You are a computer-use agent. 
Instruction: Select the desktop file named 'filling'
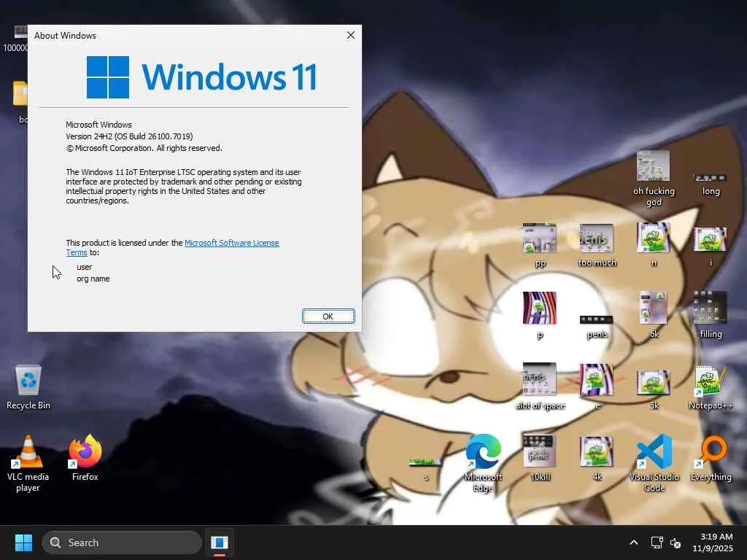[711, 315]
